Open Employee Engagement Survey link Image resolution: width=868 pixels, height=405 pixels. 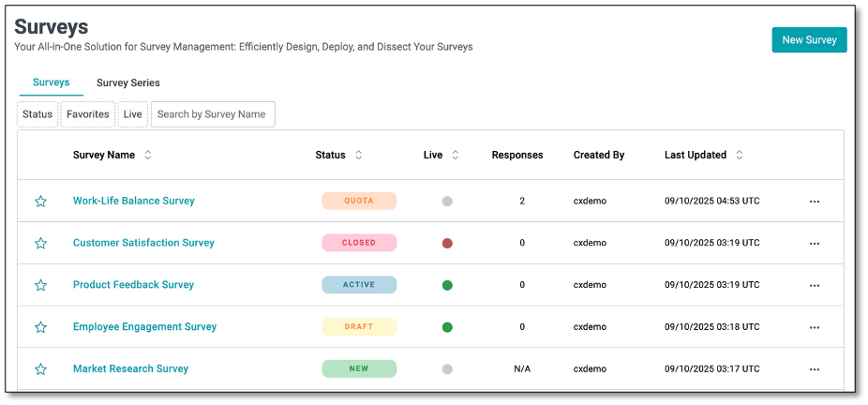145,327
